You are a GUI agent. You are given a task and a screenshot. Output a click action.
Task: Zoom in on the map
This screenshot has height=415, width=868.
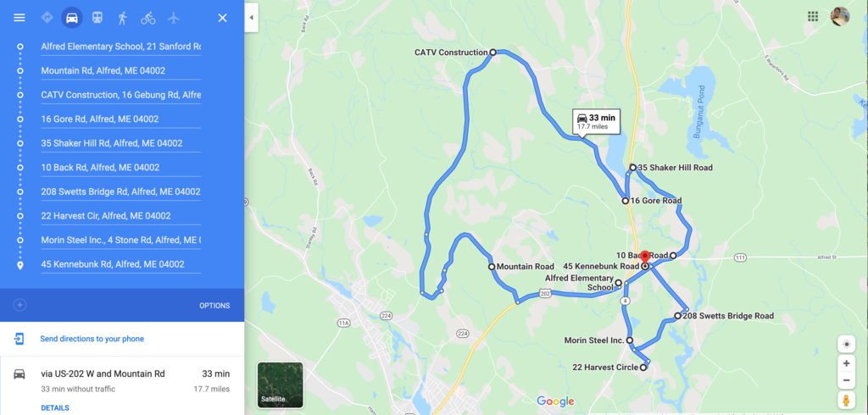846,363
